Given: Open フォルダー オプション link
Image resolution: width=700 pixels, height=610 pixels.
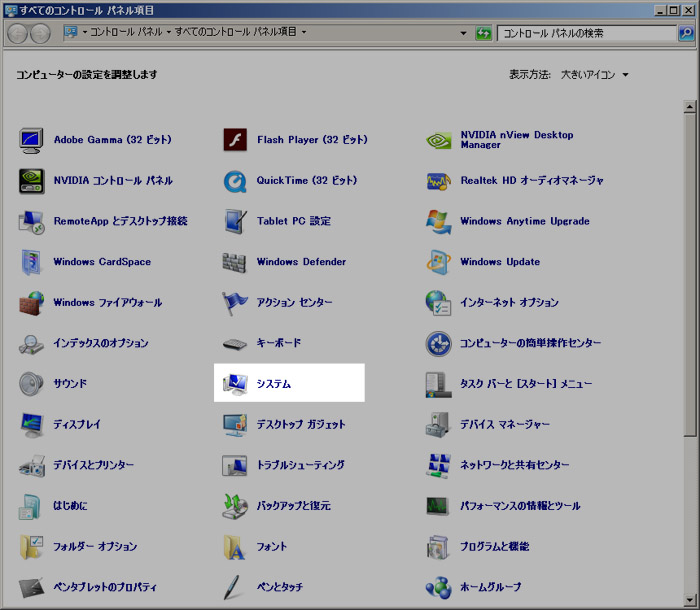Looking at the screenshot, I should click(95, 547).
